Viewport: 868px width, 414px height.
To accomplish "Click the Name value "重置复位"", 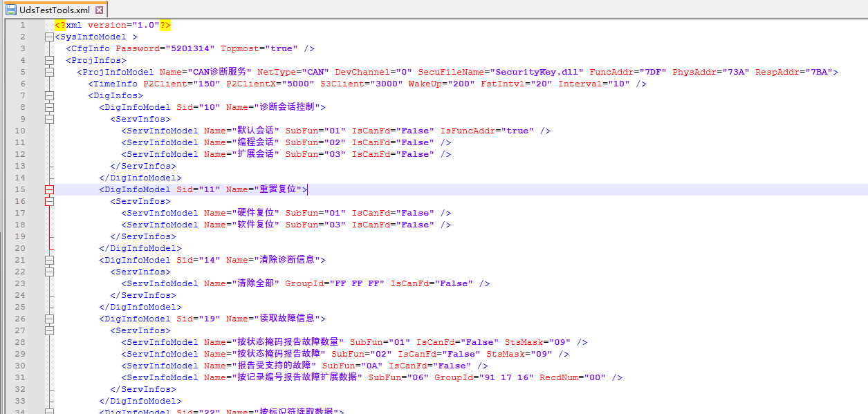I will 277,189.
